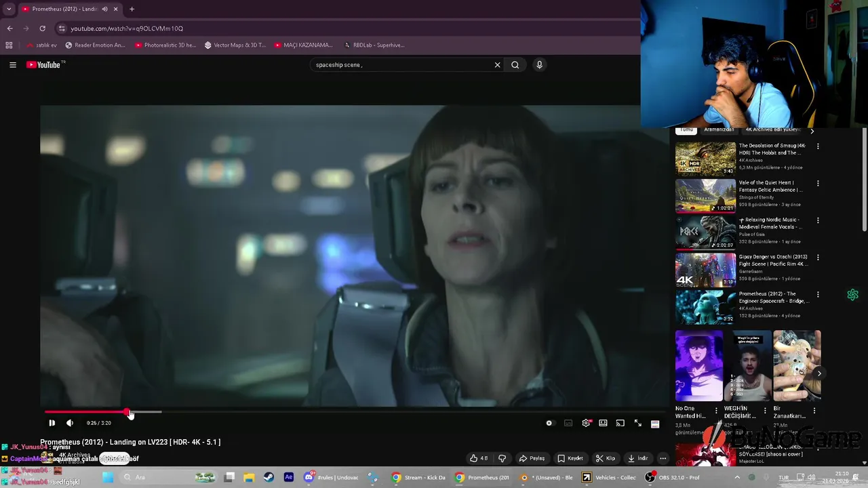868x488 pixels.
Task: Open the 'Reader Emotion An...' bookmark
Action: pos(96,45)
